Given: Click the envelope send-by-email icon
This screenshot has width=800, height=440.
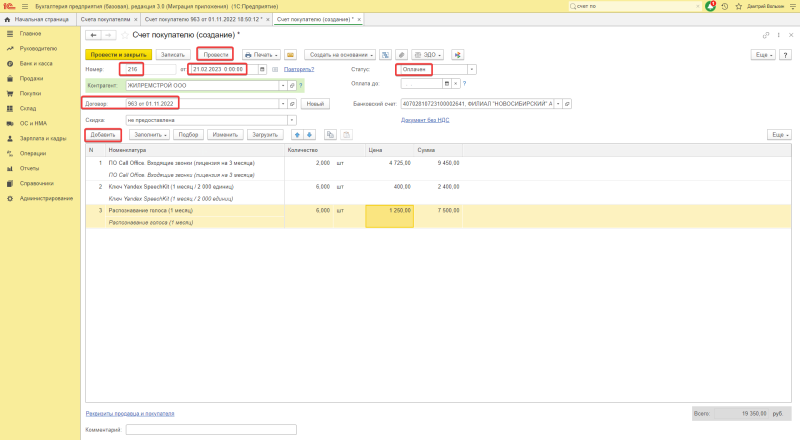Looking at the screenshot, I should pos(290,55).
